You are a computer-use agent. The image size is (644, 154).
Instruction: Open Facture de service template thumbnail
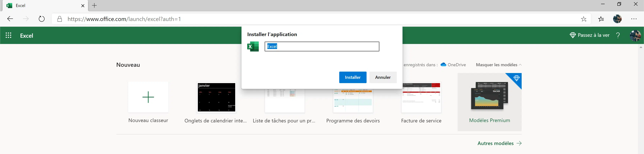[x=421, y=97]
